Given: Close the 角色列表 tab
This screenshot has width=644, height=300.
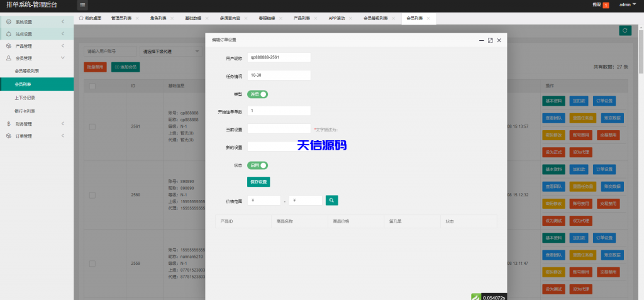Looking at the screenshot, I should pos(172,18).
